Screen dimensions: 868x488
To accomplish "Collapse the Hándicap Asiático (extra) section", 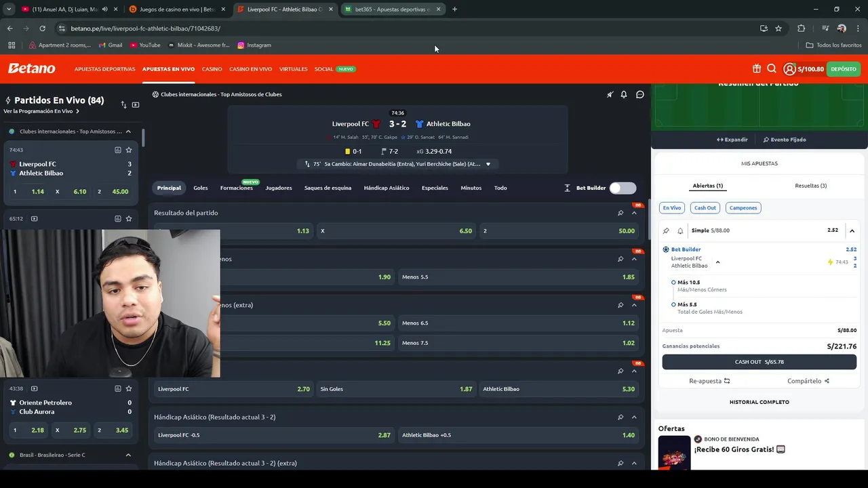I will (634, 463).
